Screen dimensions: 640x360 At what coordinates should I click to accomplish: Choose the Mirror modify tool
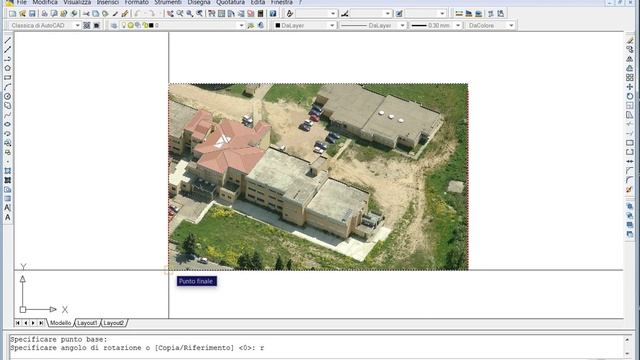click(x=630, y=59)
